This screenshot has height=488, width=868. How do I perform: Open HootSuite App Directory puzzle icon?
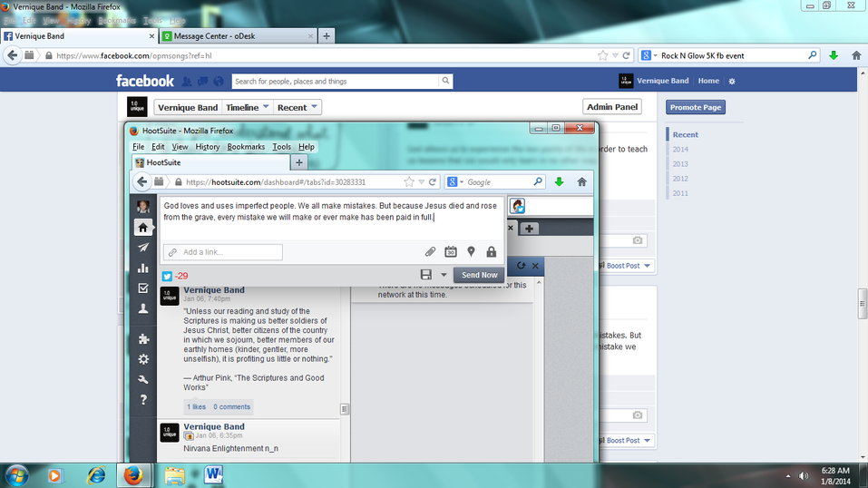point(142,339)
